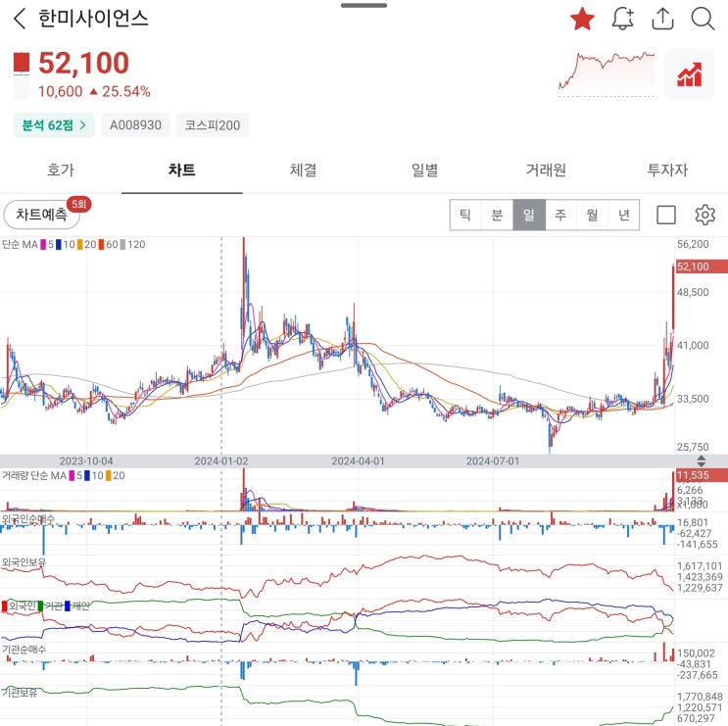Tap the 25.54% change rate
728x726 pixels.
pos(125,91)
